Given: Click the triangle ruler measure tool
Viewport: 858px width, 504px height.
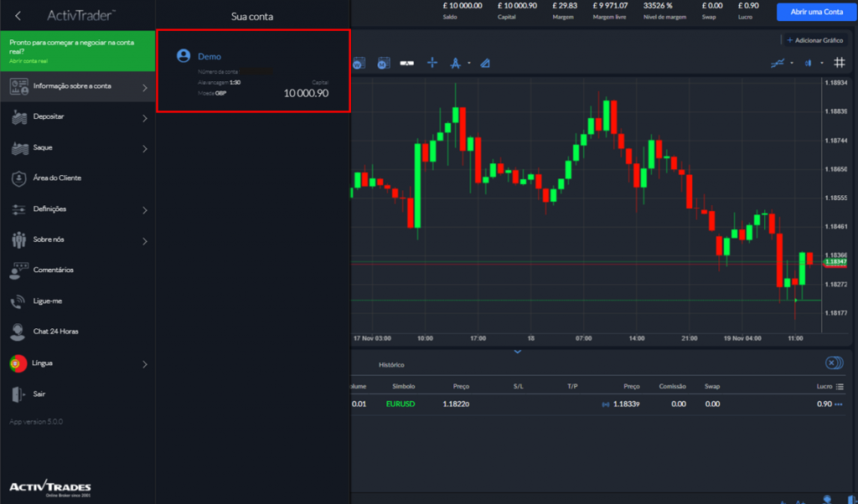Looking at the screenshot, I should click(485, 64).
